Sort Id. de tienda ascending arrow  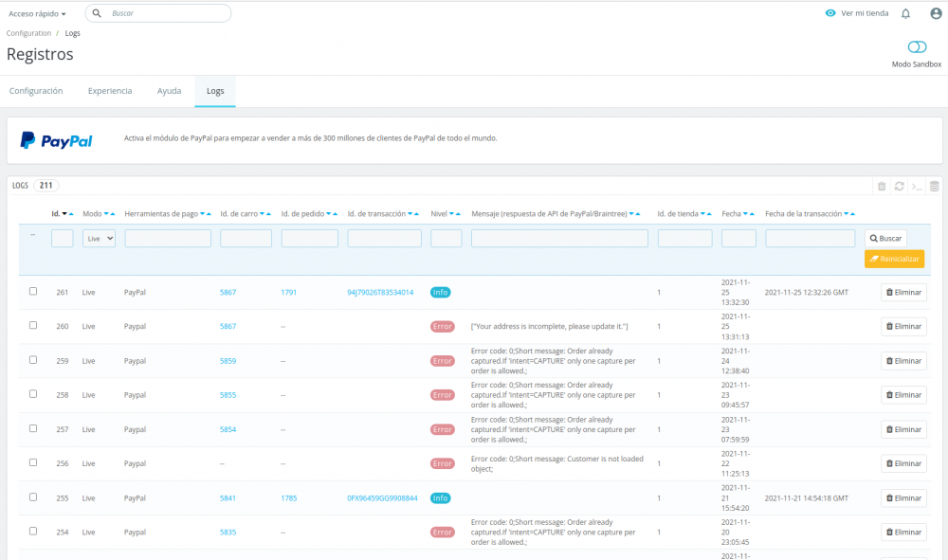click(709, 214)
